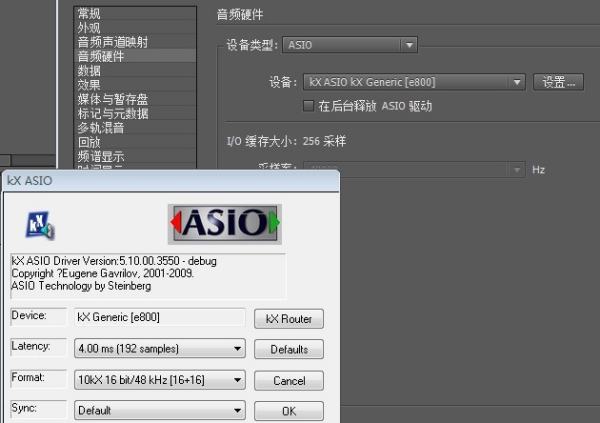Open the 设备类型 ASIO dropdown
600x423 pixels.
[x=350, y=45]
